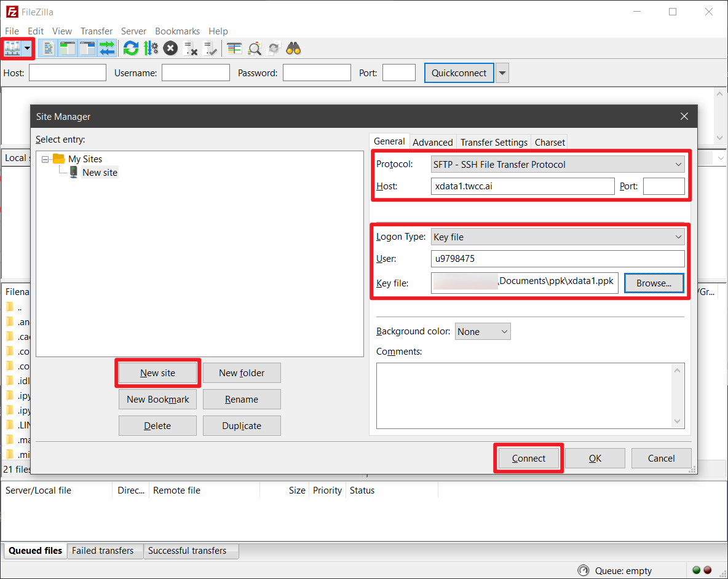Open the Help menu

(x=218, y=31)
